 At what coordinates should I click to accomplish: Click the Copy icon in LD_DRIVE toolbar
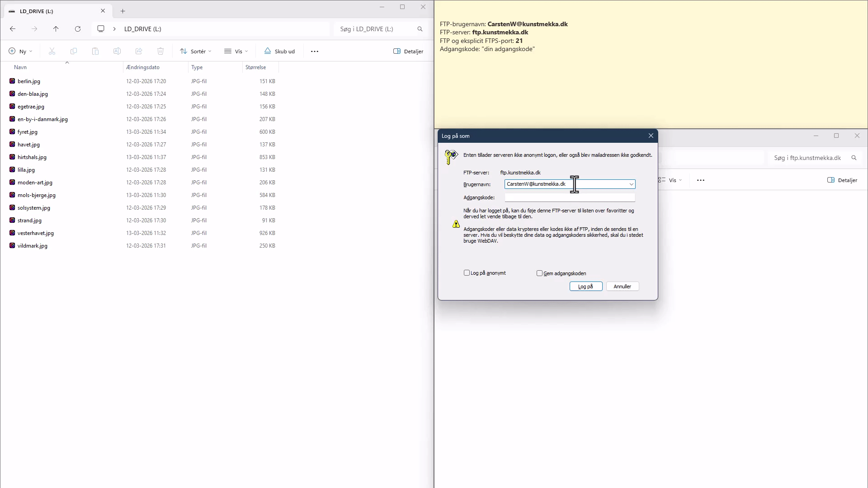74,52
